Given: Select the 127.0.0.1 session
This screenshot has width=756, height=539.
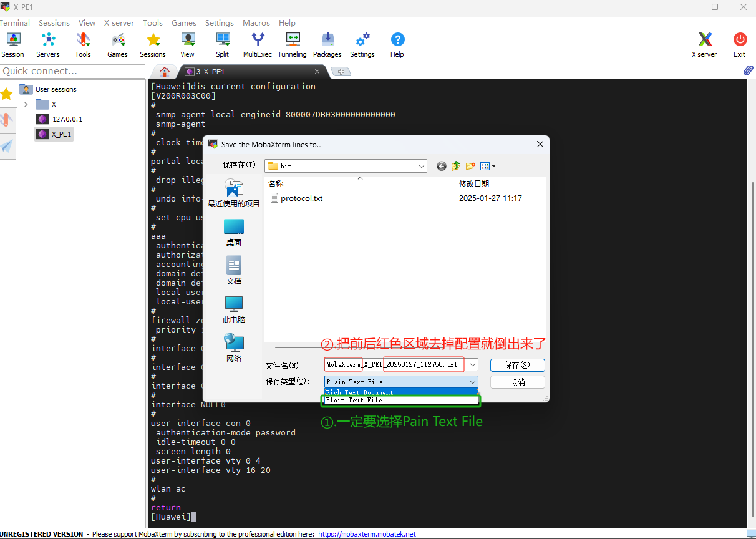Looking at the screenshot, I should [60, 119].
